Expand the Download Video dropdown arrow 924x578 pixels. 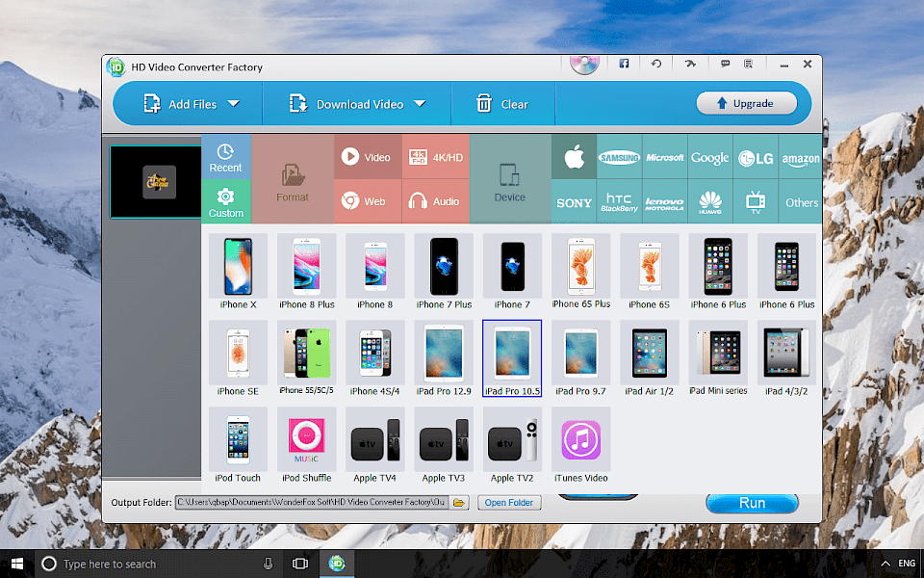pyautogui.click(x=420, y=104)
